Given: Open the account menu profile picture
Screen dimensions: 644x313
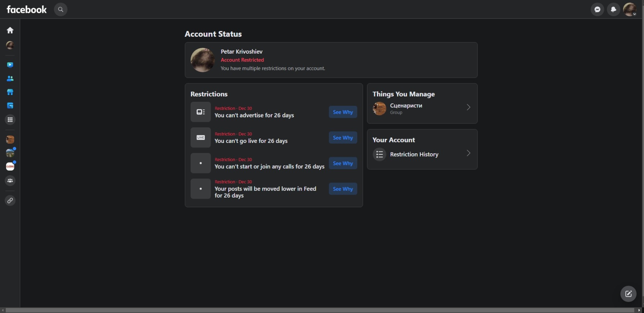Looking at the screenshot, I should (630, 9).
